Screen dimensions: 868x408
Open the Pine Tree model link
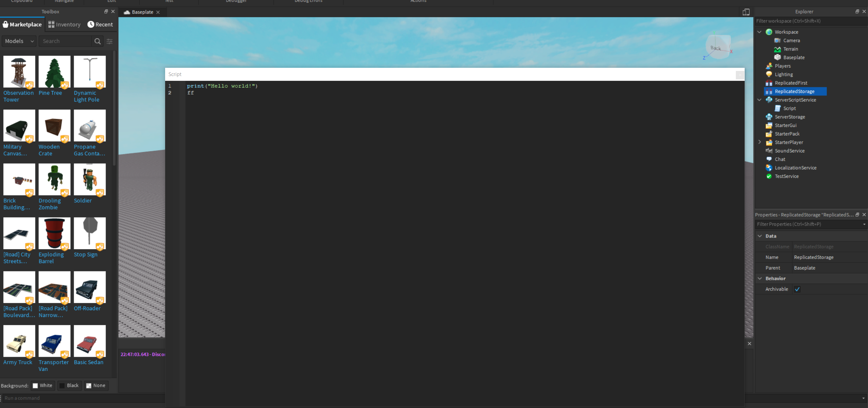click(50, 93)
